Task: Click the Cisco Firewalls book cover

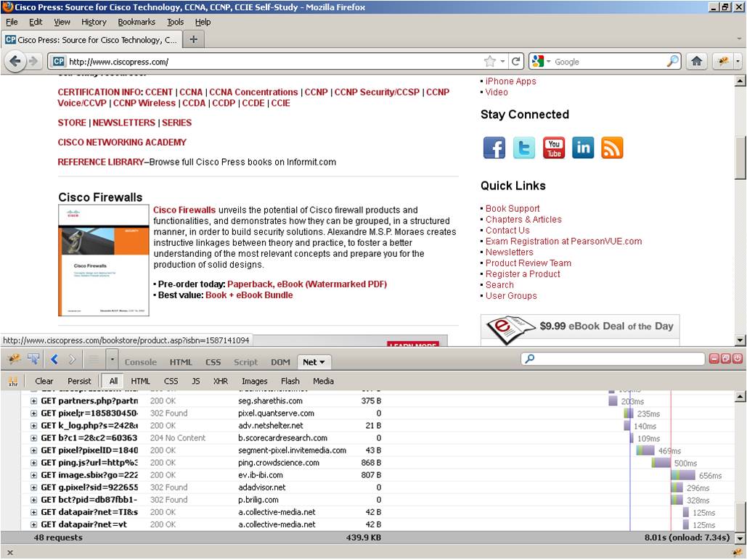Action: coord(103,260)
